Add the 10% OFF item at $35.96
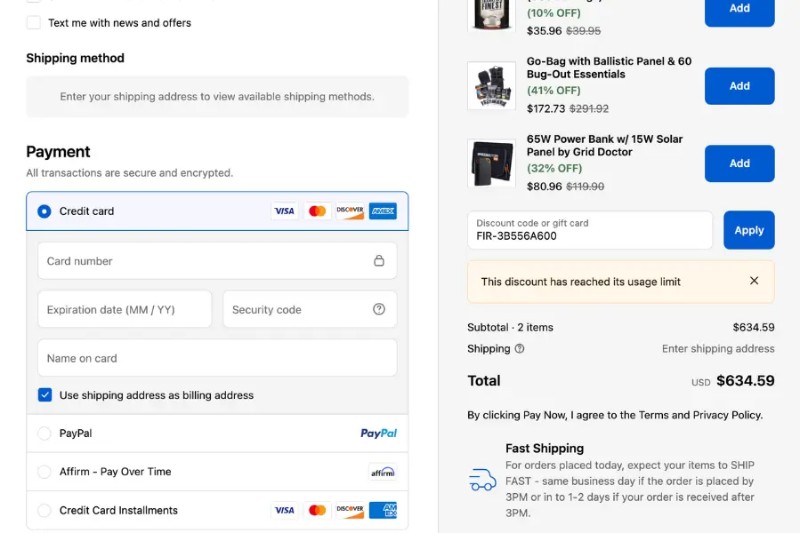 (x=739, y=10)
